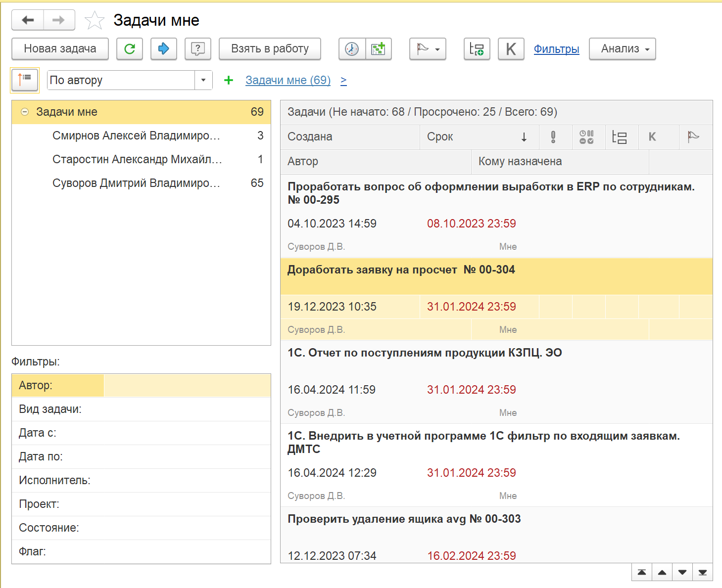Open the Анализ dropdown menu
This screenshot has width=722, height=588.
coord(623,49)
